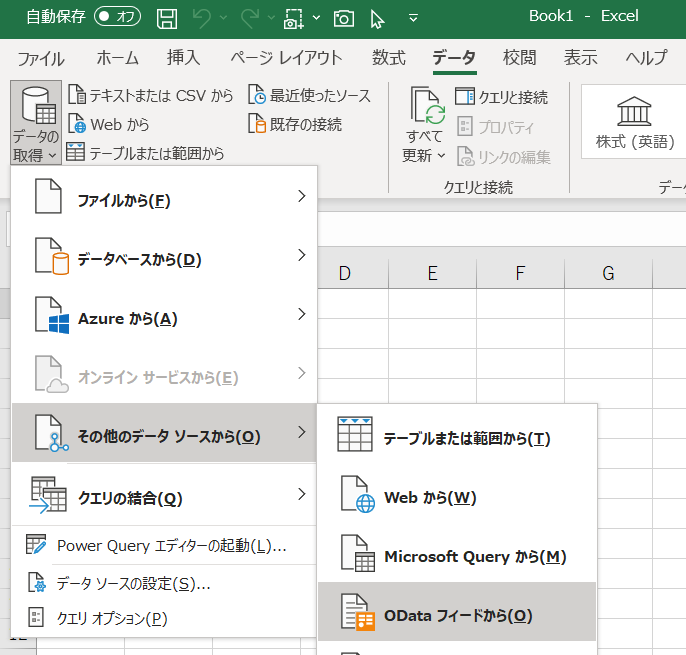Viewport: 686px width, 655px height.
Task: Expand chevron beside データベースから(D)
Action: pos(301,255)
